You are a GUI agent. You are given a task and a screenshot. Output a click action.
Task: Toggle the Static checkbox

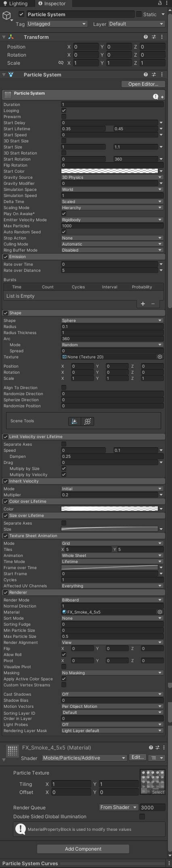point(139,14)
